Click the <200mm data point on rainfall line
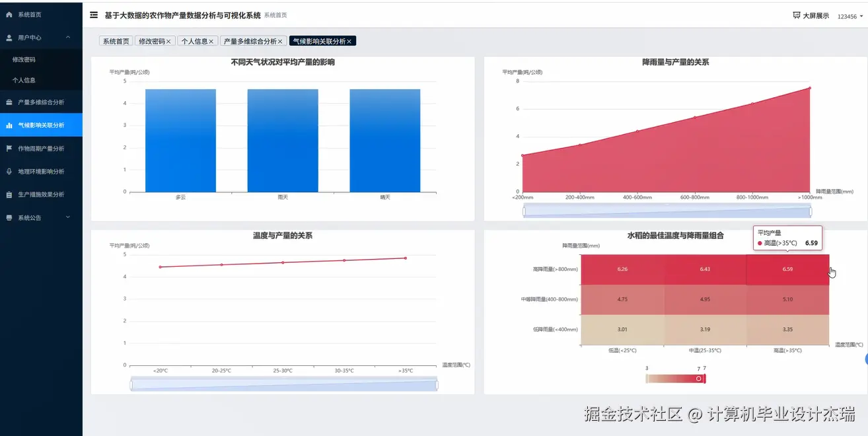 click(x=523, y=155)
